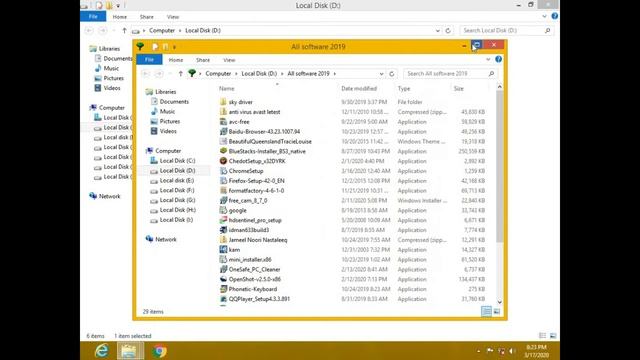
Task: Open Network in the All software 2019 sidebar
Action: point(165,240)
